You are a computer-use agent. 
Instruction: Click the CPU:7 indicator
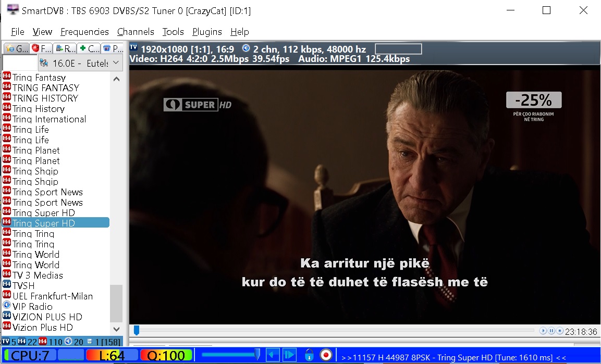[30, 355]
